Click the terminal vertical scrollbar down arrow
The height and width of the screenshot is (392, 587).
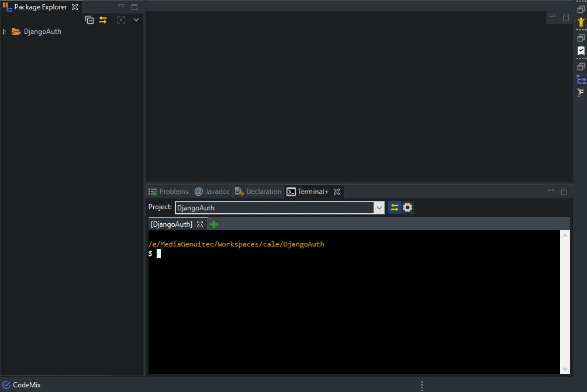click(x=565, y=369)
